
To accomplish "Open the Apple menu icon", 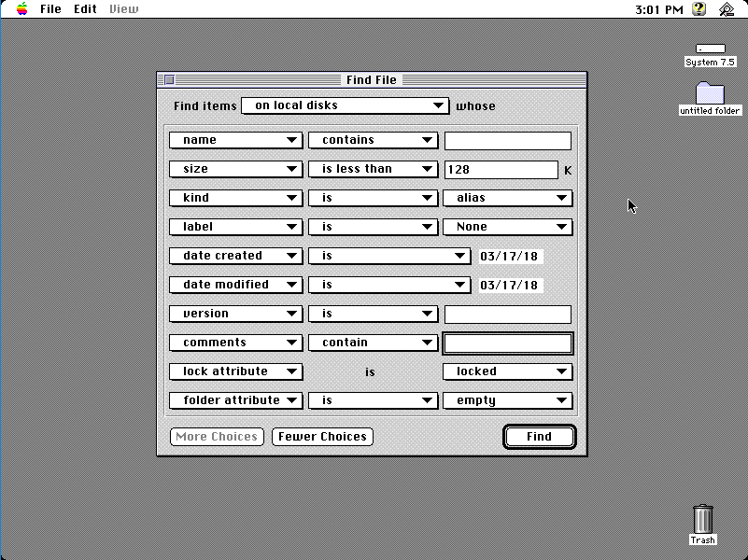I will (21, 9).
